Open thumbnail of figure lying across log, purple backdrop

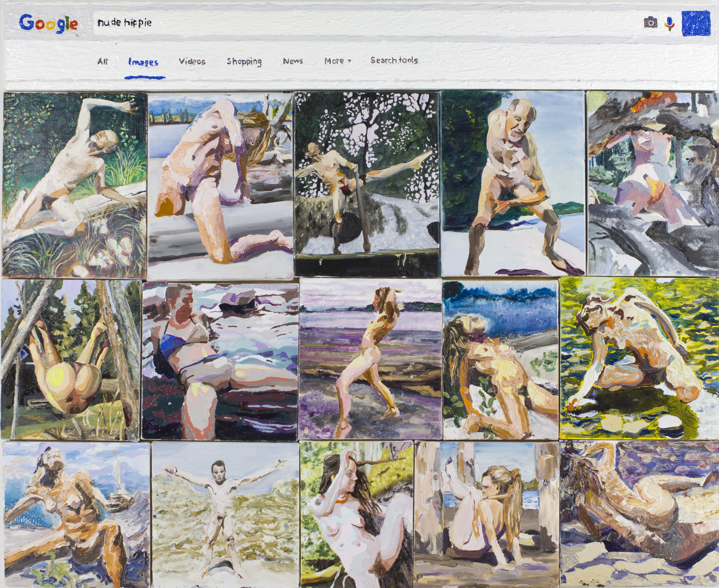[640, 514]
